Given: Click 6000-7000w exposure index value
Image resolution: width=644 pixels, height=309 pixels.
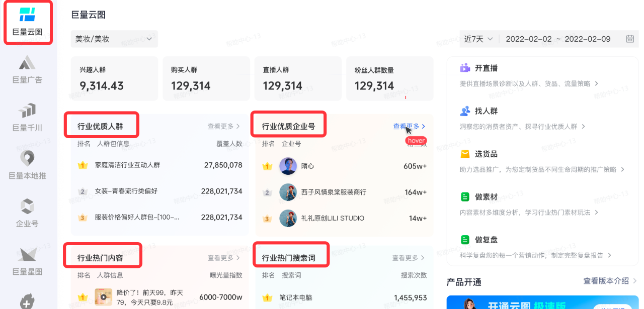Looking at the screenshot, I should pos(221,297).
